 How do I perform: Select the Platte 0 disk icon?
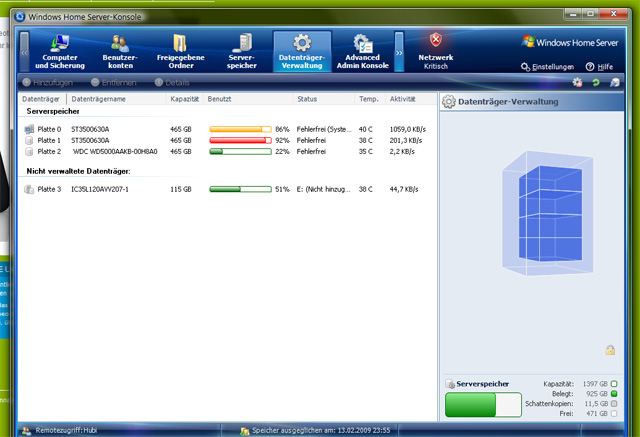(29, 129)
